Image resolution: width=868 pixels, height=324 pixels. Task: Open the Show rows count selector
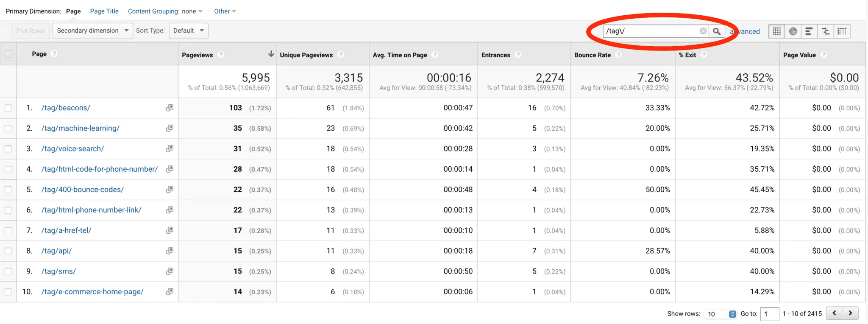[x=721, y=314]
